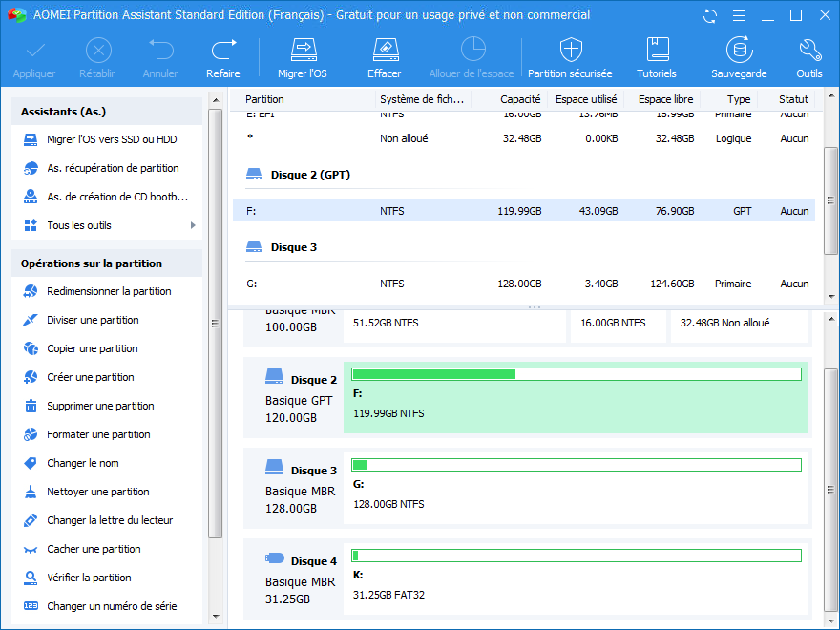Select Redimensionner la partition in sidebar
The image size is (840, 630).
[109, 291]
